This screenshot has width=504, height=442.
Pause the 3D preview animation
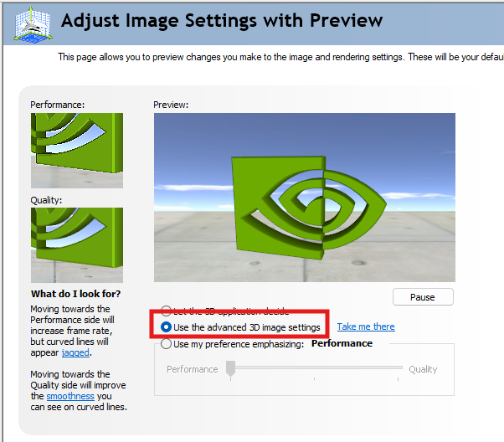pyautogui.click(x=423, y=297)
